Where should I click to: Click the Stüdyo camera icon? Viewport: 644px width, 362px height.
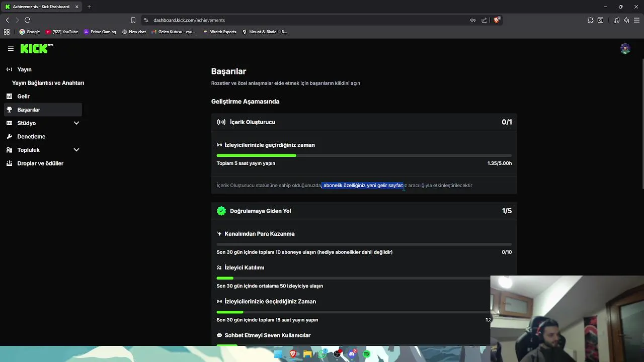pyautogui.click(x=9, y=123)
